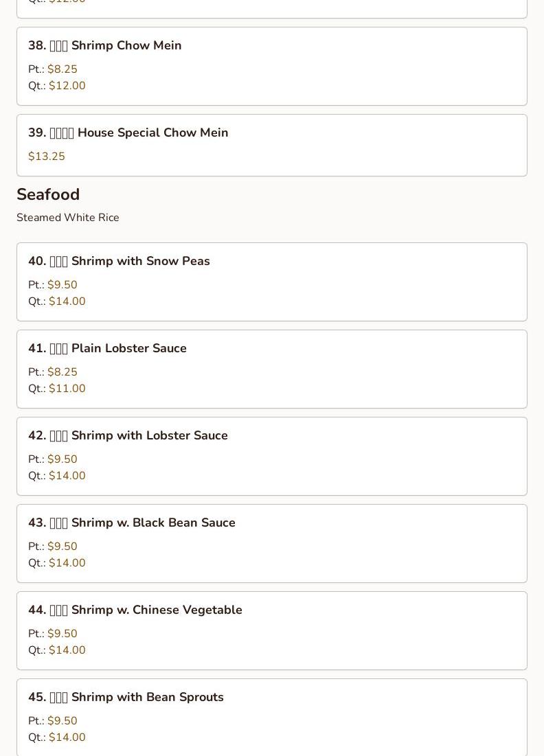Click the Steamed White Rice note
Screen dimensions: 544x756
[x=68, y=218]
